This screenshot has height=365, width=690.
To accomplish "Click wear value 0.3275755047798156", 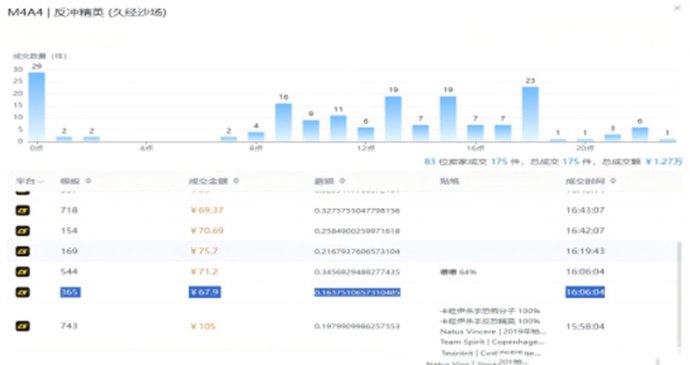I will (357, 211).
